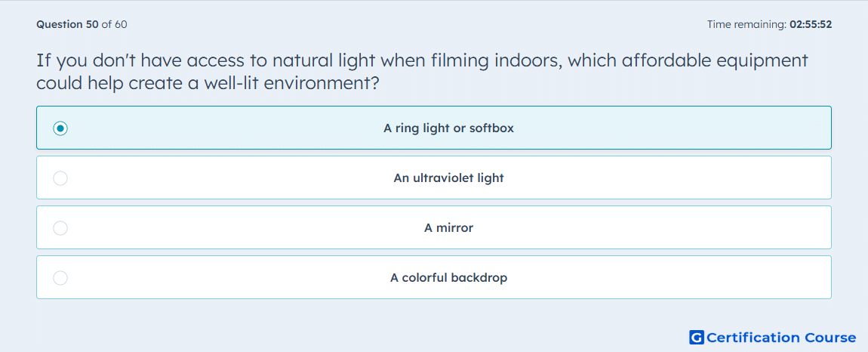Viewport: 868px width, 352px height.
Task: Select the filled radio for ring light
Action: coord(60,128)
